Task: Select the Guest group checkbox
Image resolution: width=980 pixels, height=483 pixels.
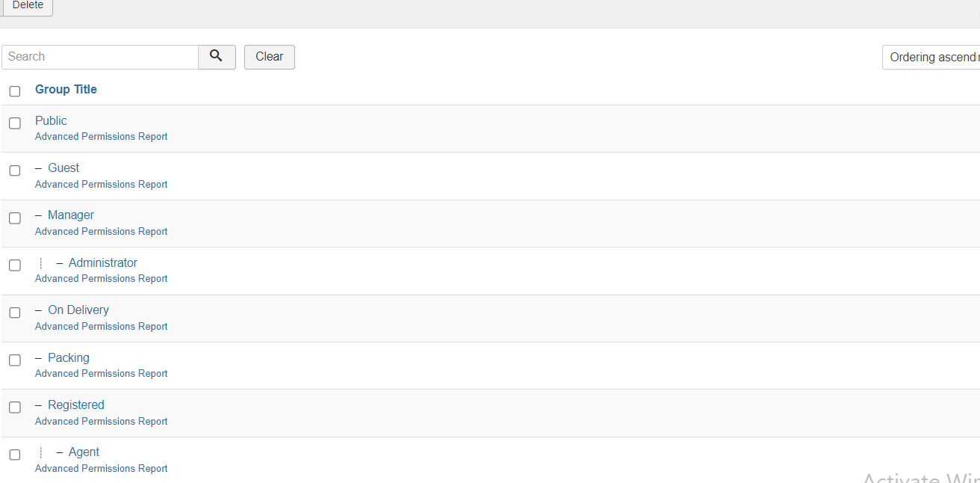Action: click(x=15, y=170)
